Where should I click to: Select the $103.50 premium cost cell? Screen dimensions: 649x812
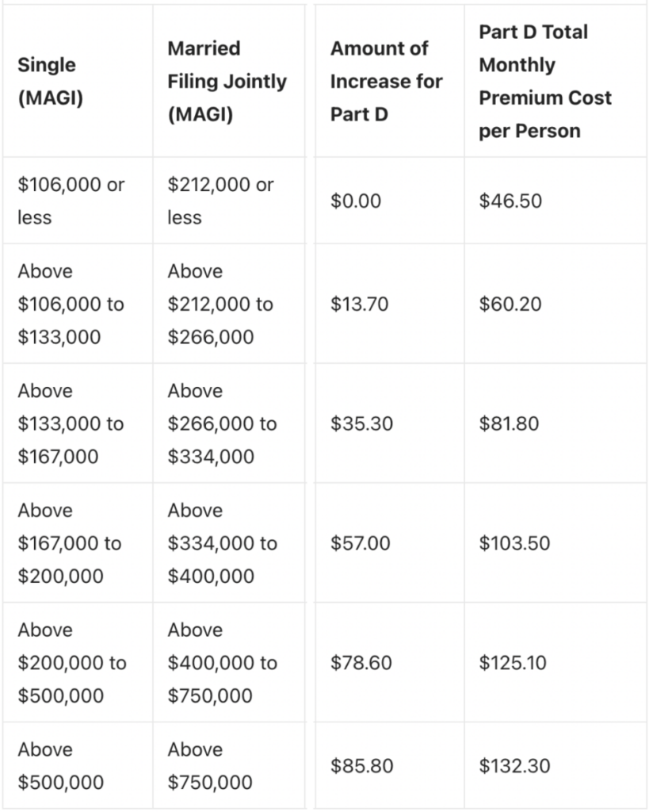(514, 543)
